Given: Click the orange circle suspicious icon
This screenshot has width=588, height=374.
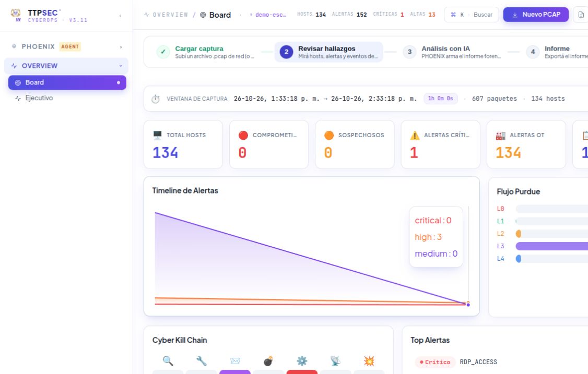Looking at the screenshot, I should coord(329,135).
